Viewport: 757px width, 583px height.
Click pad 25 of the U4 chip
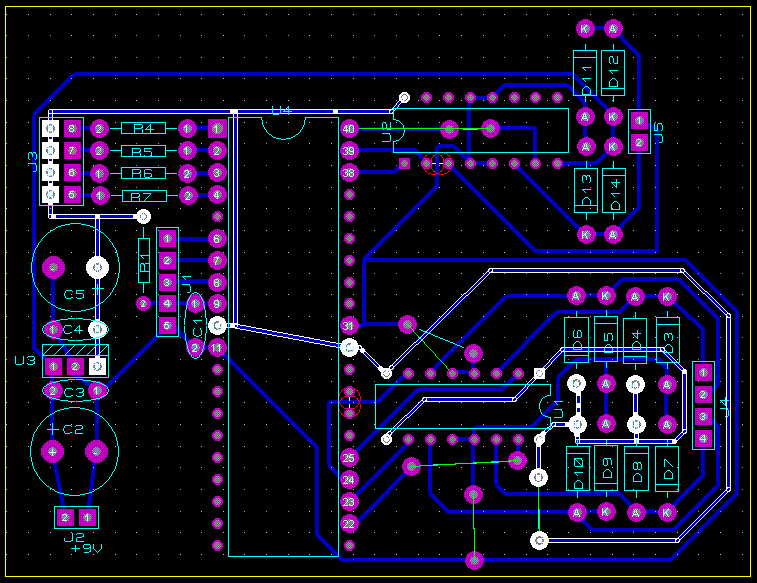(x=349, y=458)
